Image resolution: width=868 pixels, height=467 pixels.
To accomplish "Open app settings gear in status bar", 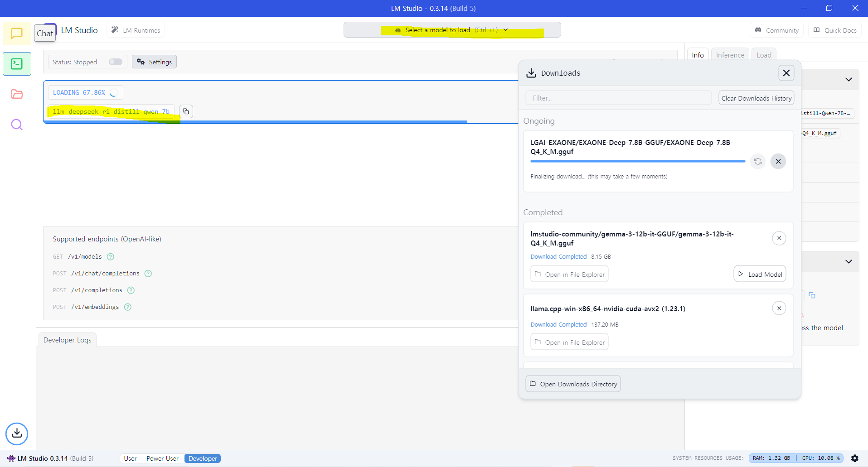I will point(855,458).
